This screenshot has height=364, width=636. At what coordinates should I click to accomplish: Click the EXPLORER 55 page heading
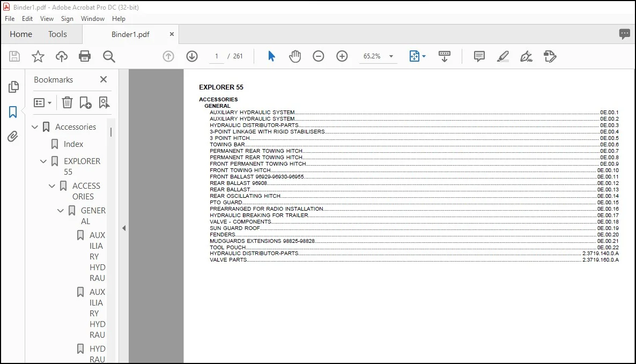pos(221,87)
